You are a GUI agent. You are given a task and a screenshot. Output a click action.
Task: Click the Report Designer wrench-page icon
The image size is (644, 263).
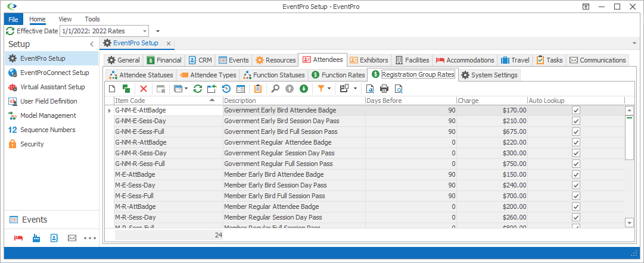pos(370,88)
